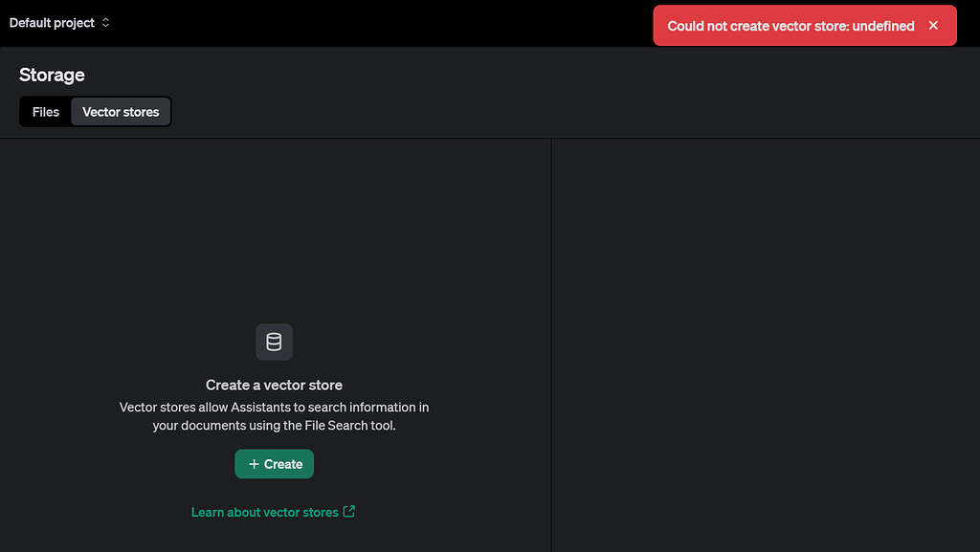This screenshot has height=552, width=980.
Task: Click the plus icon inside Create button
Action: pos(254,464)
